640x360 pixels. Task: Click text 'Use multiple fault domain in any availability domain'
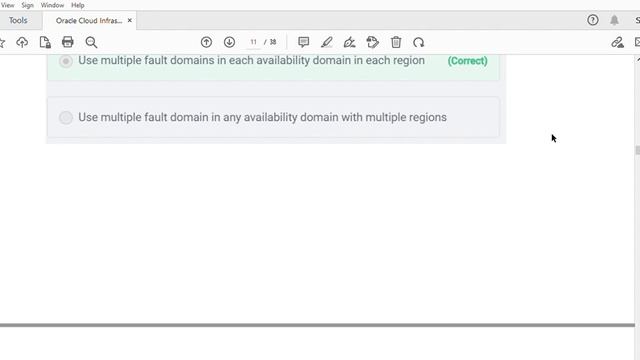pos(209,117)
